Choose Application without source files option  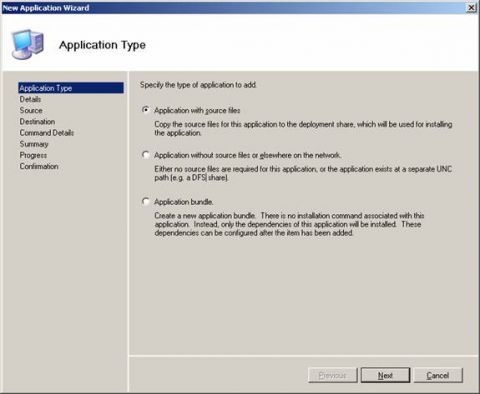(145, 155)
